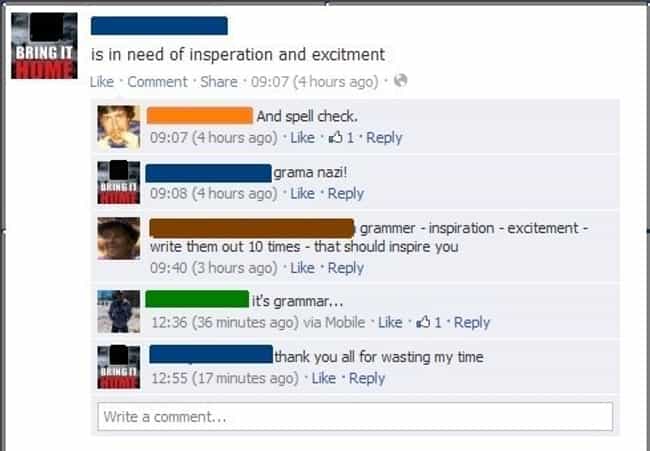Like the main status post

(102, 82)
